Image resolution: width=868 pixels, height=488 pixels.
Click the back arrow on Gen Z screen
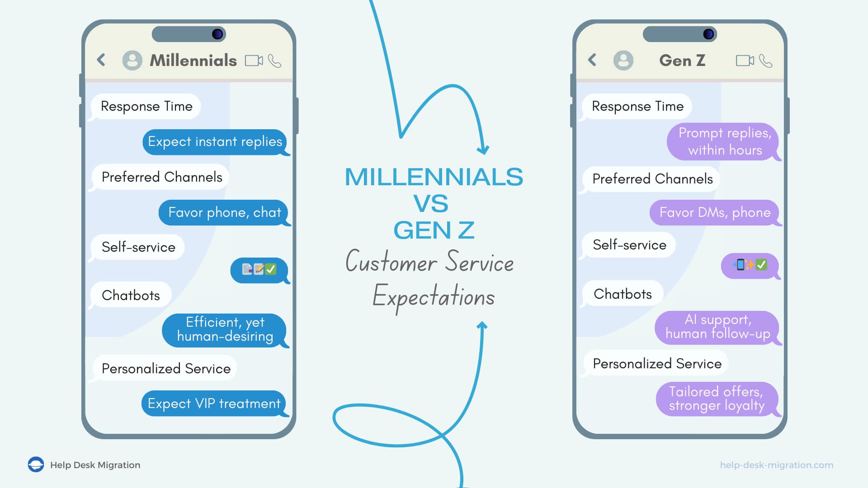591,60
